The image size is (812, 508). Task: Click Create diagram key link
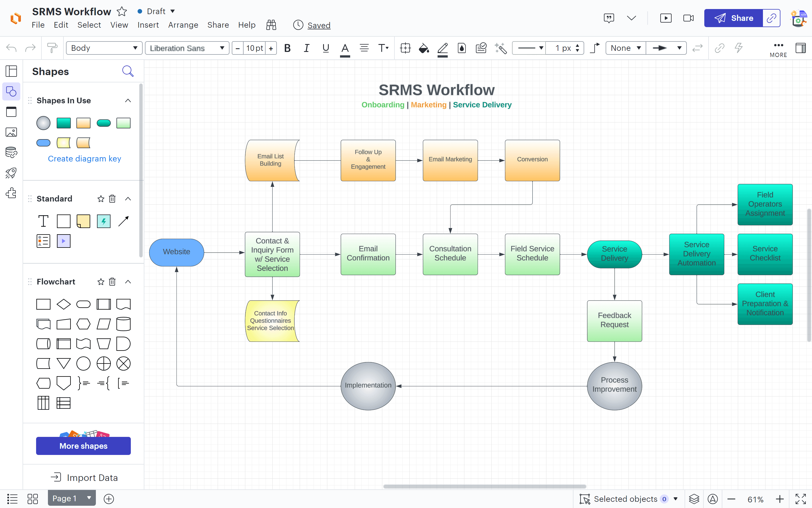coord(84,159)
